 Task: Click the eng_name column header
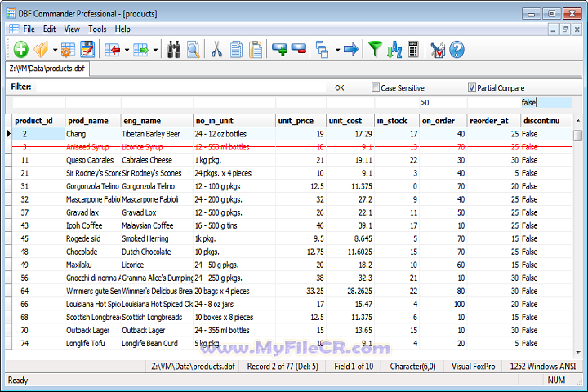pos(157,121)
